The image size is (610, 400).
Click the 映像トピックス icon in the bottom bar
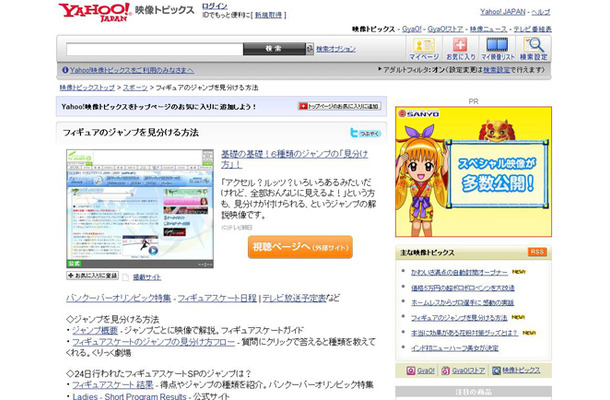[496, 370]
